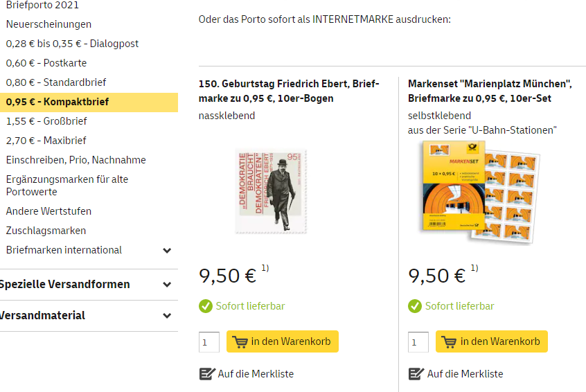586x392 pixels.
Task: Click cart icon for Friedrich Ebert stamp
Action: [x=240, y=341]
